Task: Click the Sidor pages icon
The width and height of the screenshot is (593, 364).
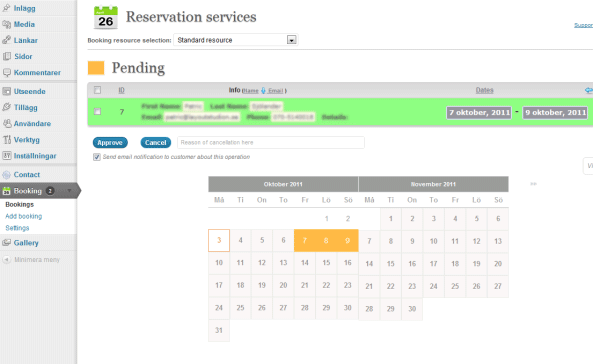Action: click(6, 56)
